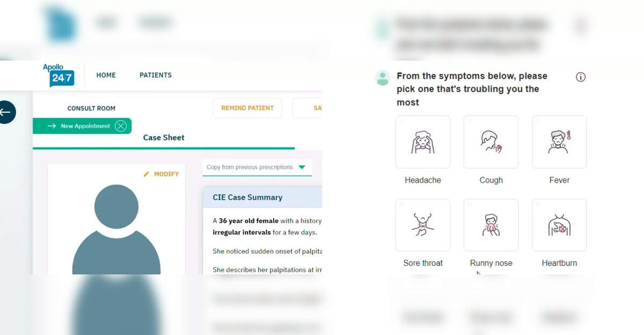Select the Runny nose symptom icon
This screenshot has height=335, width=644.
491,225
